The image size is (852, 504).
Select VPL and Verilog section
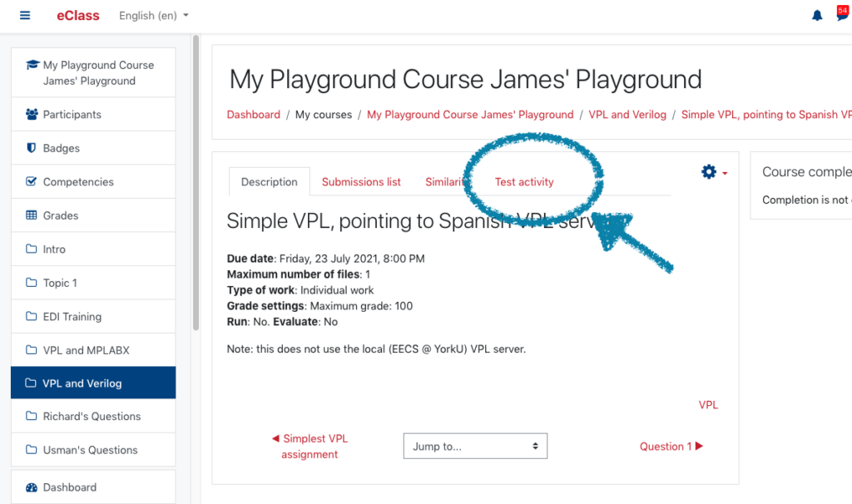click(x=93, y=383)
